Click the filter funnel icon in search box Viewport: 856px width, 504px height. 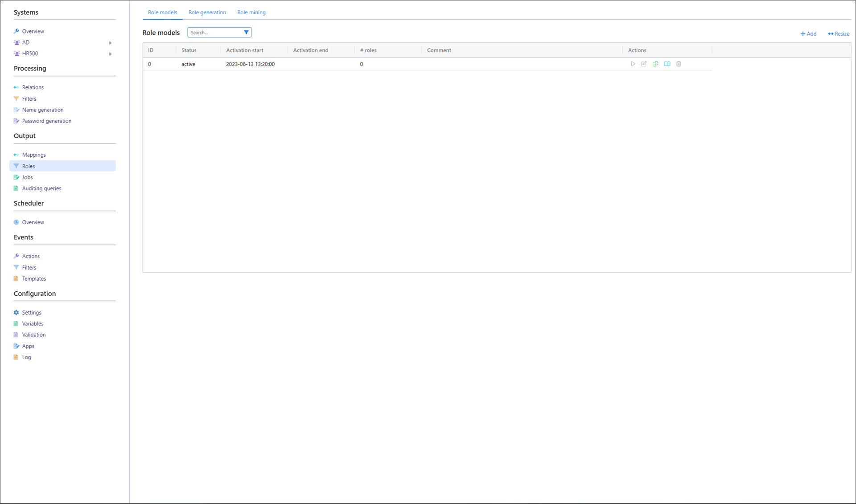(246, 33)
